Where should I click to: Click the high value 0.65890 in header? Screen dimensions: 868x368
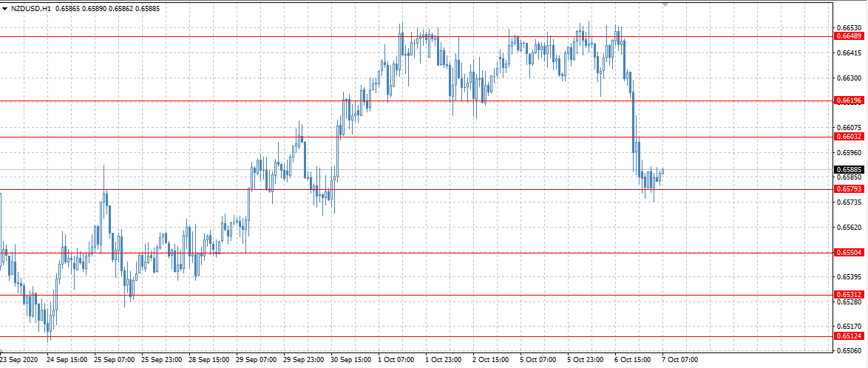point(92,9)
